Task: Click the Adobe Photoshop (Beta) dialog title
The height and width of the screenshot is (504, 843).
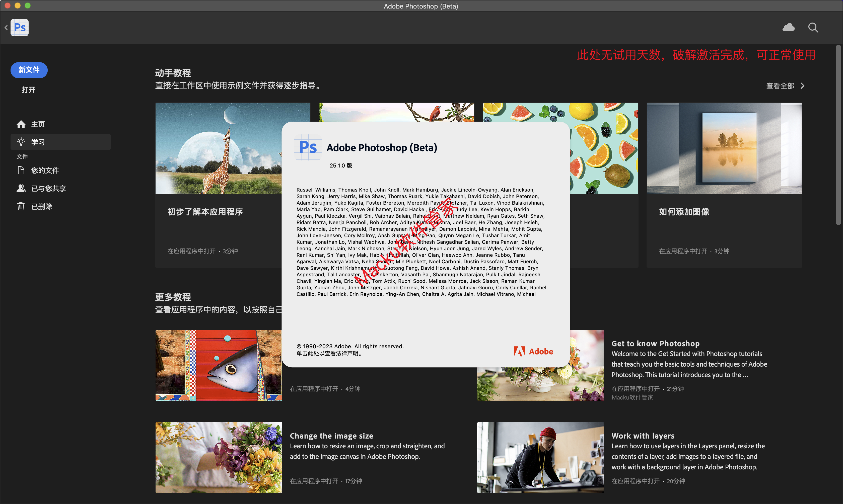Action: click(382, 148)
